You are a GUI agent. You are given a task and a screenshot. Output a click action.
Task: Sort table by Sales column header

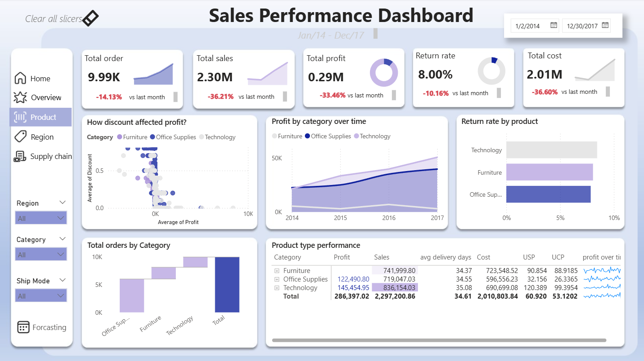click(x=382, y=257)
